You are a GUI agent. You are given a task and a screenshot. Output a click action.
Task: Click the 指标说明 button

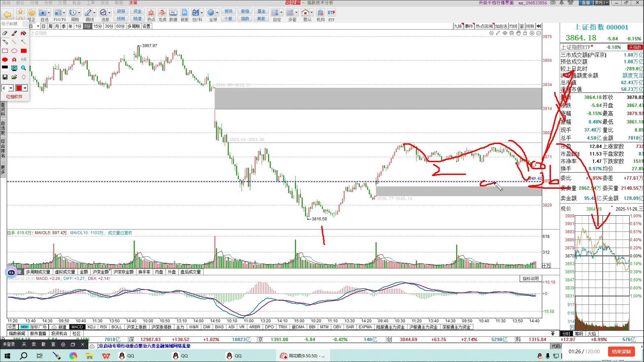coord(530,279)
